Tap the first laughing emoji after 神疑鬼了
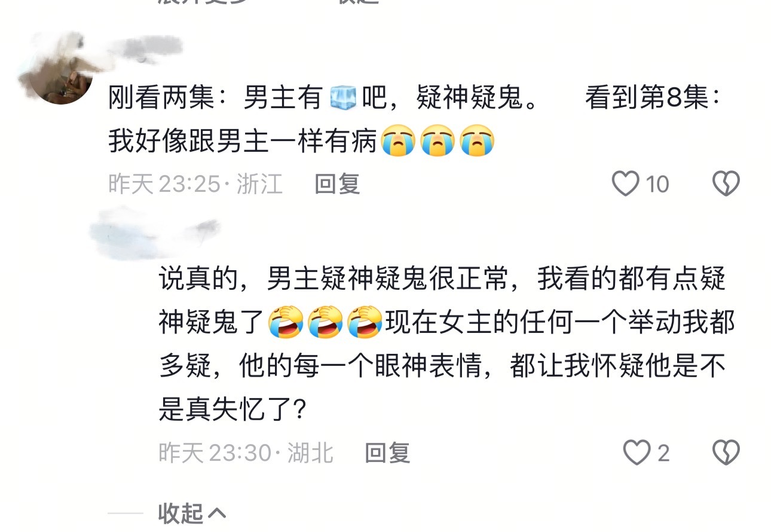This screenshot has width=771, height=532. [285, 322]
